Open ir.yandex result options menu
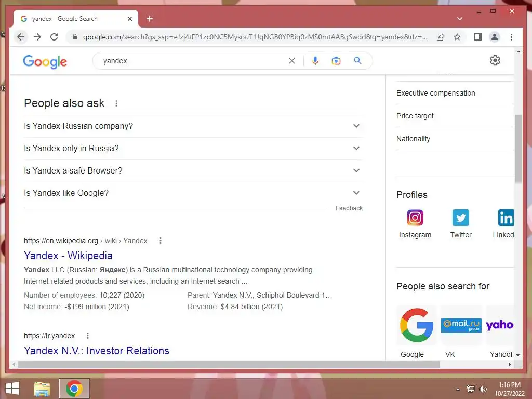The height and width of the screenshot is (399, 532). click(x=88, y=336)
